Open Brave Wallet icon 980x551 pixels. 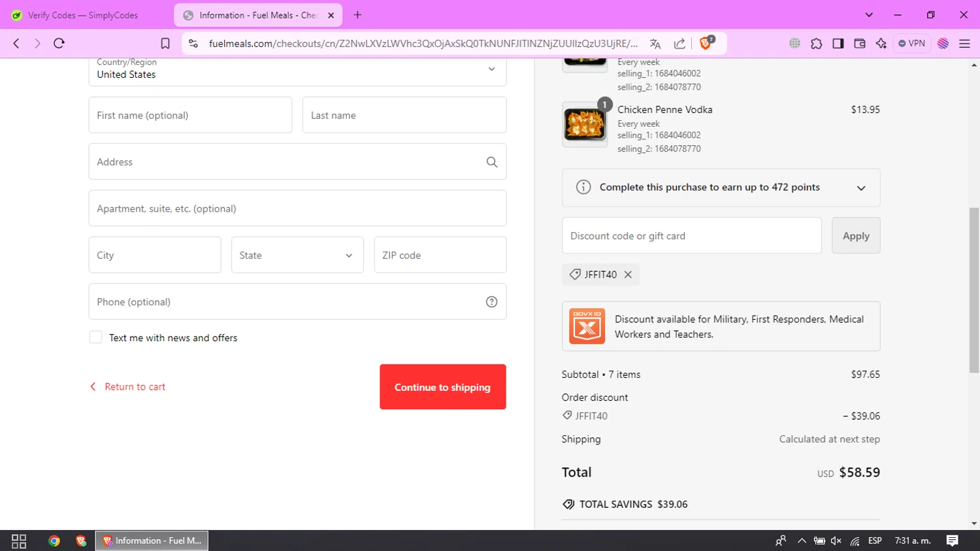(860, 44)
